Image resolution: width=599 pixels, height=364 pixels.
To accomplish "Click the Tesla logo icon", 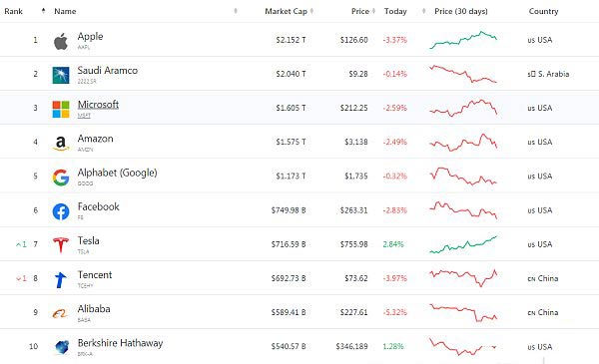I will coord(61,245).
